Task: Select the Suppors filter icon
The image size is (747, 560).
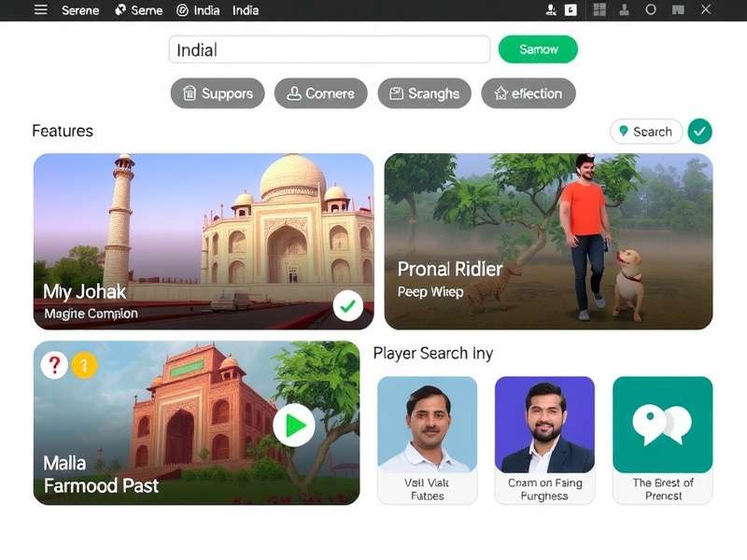Action: click(190, 93)
